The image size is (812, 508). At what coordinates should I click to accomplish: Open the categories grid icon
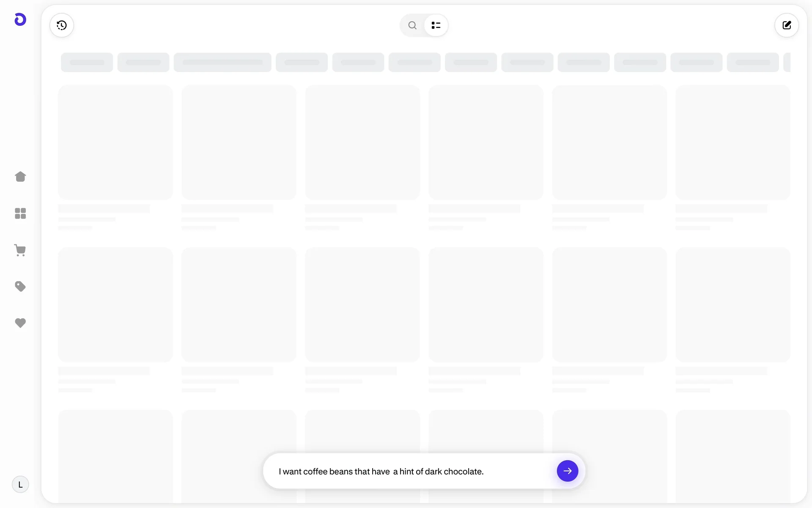(20, 213)
